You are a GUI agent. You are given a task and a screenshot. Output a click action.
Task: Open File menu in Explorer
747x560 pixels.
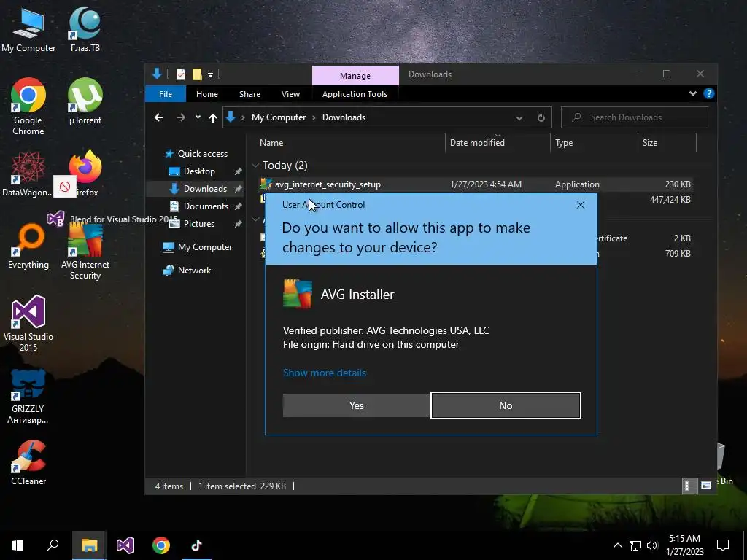click(x=166, y=94)
